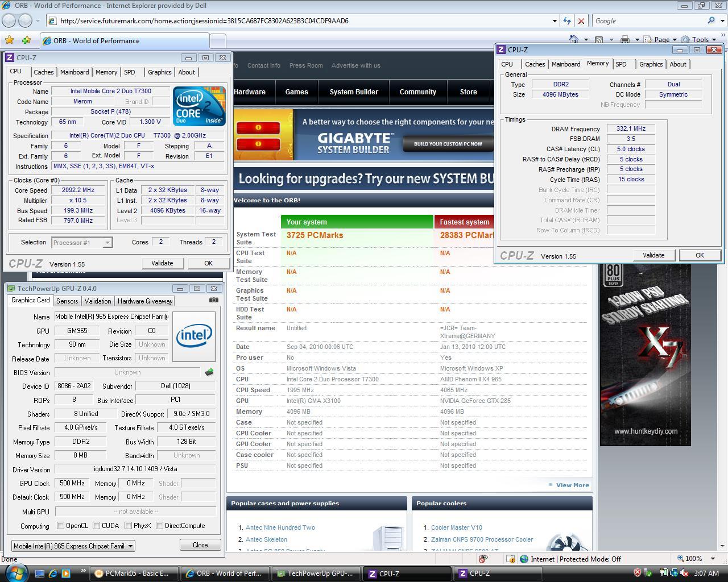Switch to Sensors tab in GPU-Z
Image resolution: width=728 pixels, height=582 pixels.
(x=67, y=301)
